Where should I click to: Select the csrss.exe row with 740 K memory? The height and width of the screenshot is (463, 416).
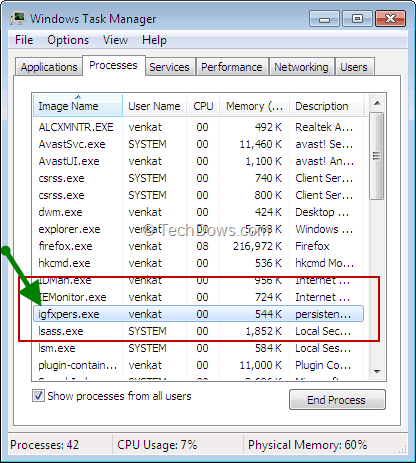click(x=198, y=178)
